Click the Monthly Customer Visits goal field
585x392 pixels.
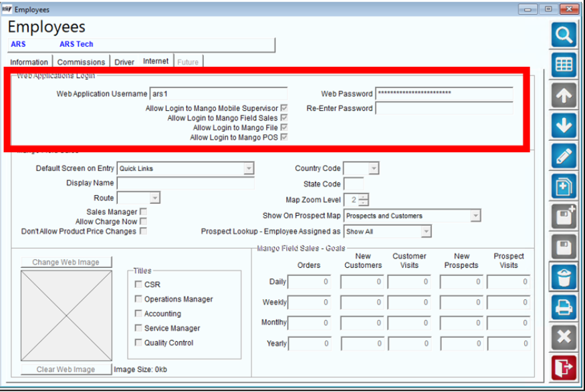[x=409, y=323]
